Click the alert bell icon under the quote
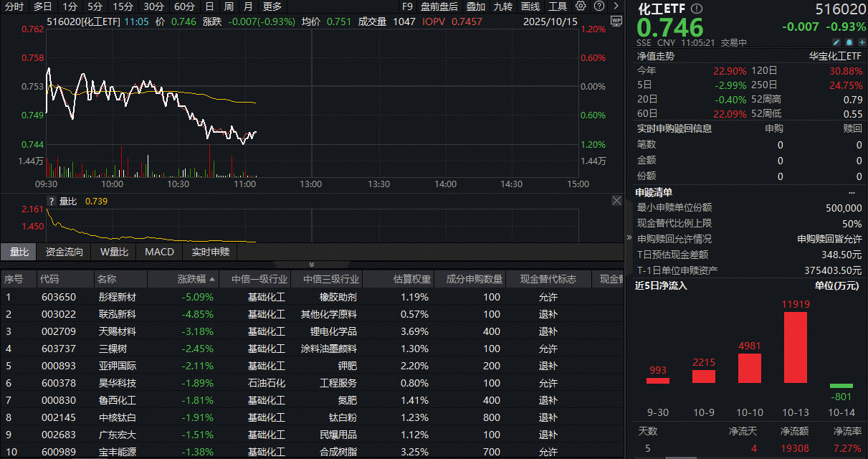 click(x=850, y=42)
